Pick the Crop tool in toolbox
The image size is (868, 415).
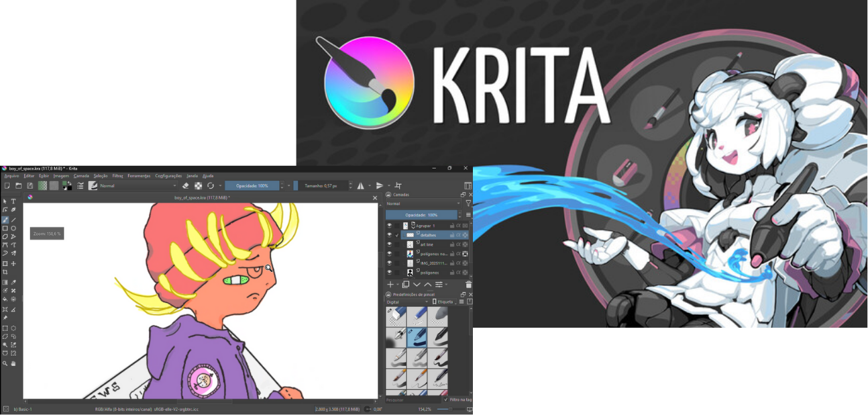point(5,272)
